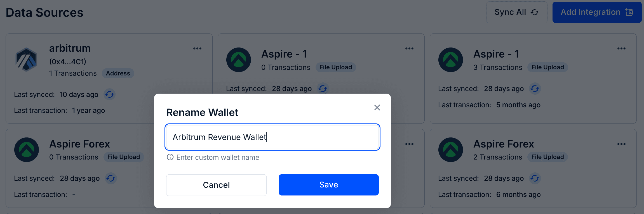Click the Add Integration button
This screenshot has height=214, width=644.
pos(597,12)
